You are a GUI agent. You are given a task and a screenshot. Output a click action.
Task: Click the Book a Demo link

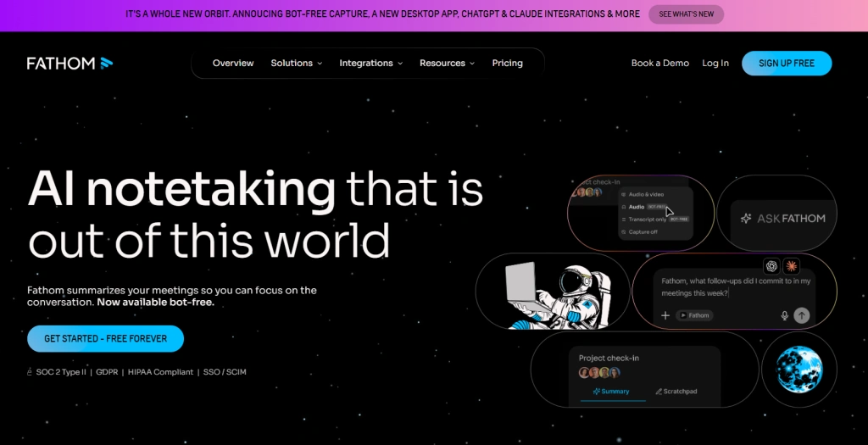point(659,63)
